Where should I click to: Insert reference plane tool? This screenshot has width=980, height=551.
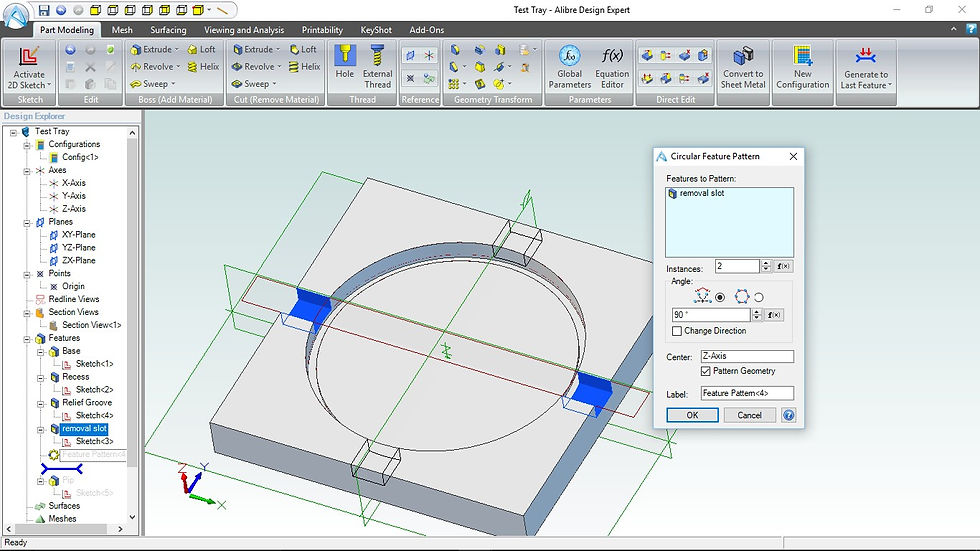pos(410,56)
